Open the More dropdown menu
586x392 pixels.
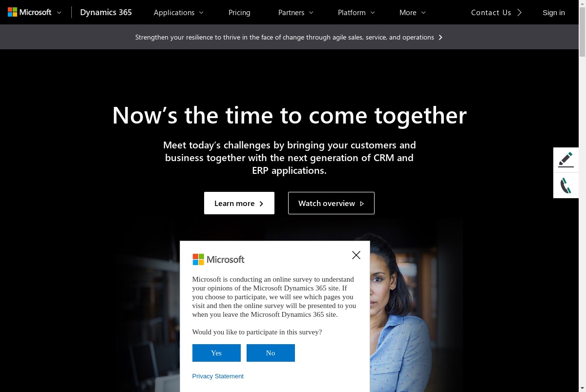pyautogui.click(x=413, y=13)
